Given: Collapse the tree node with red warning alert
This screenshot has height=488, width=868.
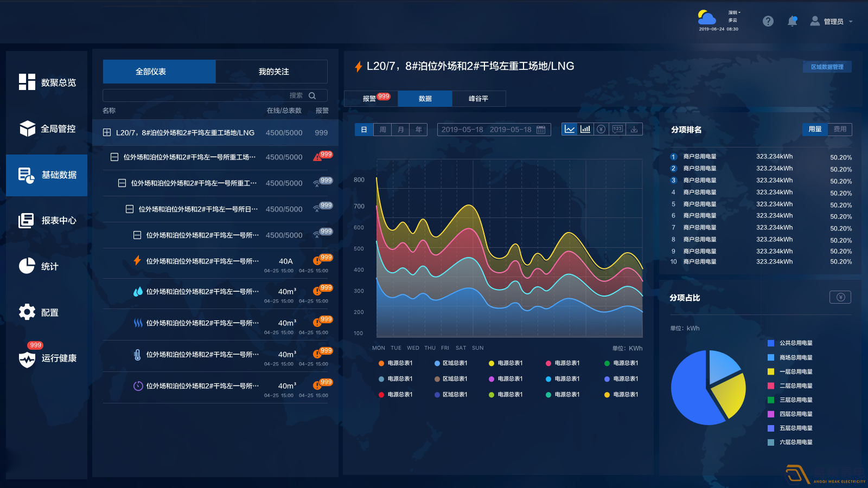Looking at the screenshot, I should click(x=114, y=157).
